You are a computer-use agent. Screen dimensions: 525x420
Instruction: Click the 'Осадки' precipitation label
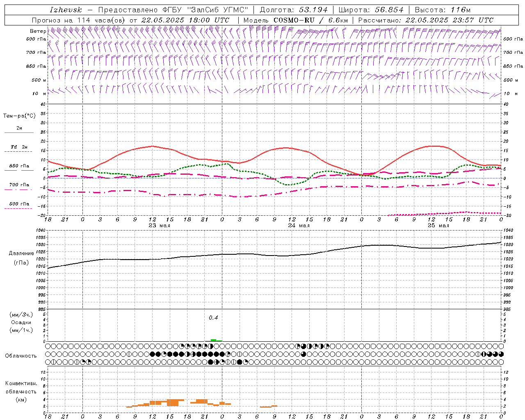pos(21,322)
